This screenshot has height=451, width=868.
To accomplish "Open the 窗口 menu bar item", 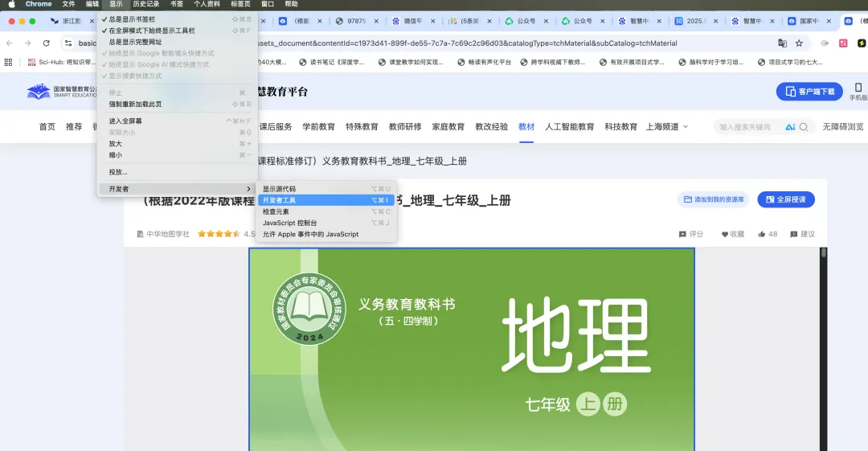I will click(268, 4).
